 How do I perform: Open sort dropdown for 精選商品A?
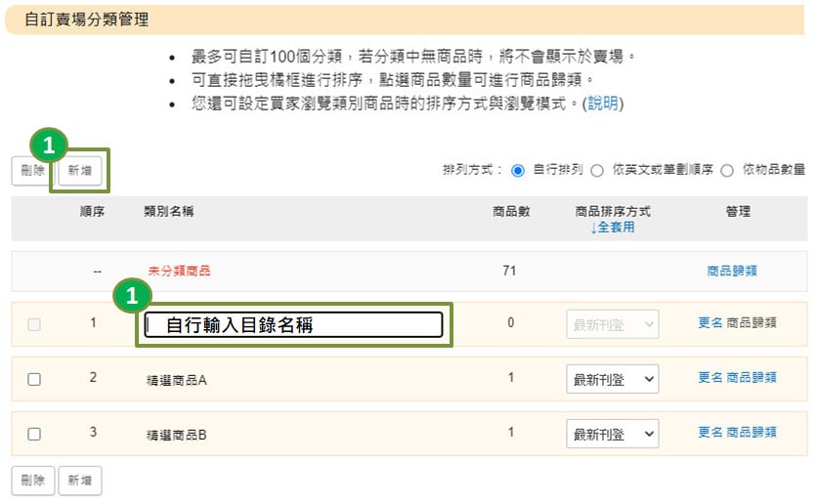coord(613,379)
